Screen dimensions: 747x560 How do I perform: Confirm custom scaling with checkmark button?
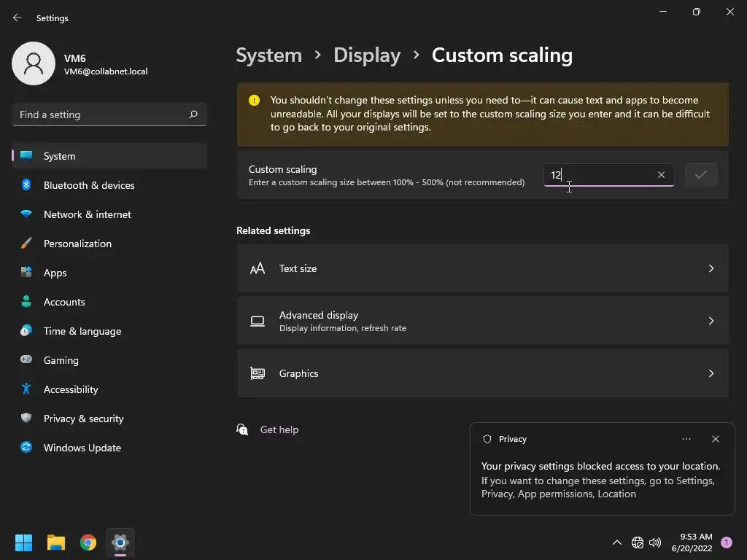point(700,175)
